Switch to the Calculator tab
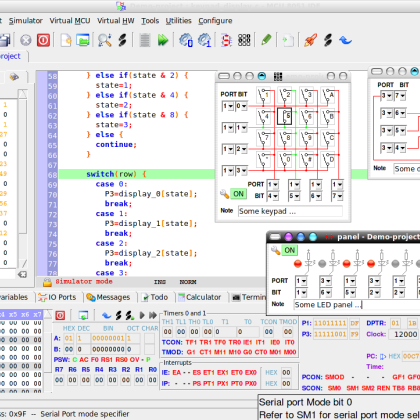The height and width of the screenshot is (420, 420). tap(199, 297)
